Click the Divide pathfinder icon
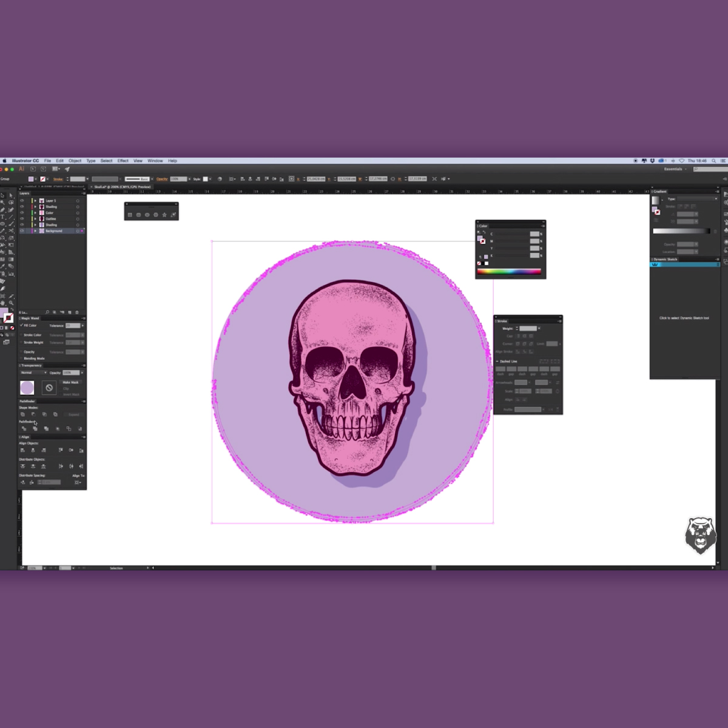728x728 pixels. [x=24, y=429]
